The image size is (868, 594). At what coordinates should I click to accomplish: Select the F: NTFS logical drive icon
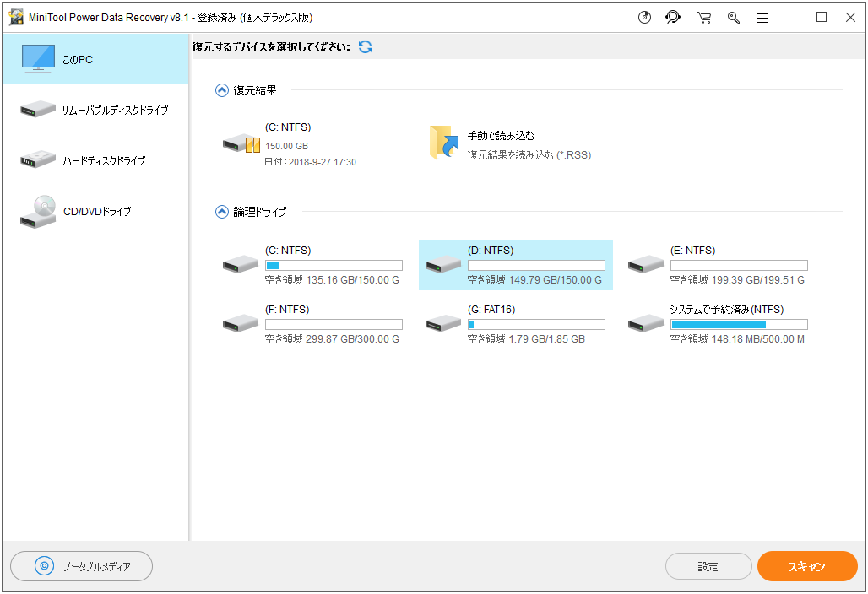click(241, 322)
